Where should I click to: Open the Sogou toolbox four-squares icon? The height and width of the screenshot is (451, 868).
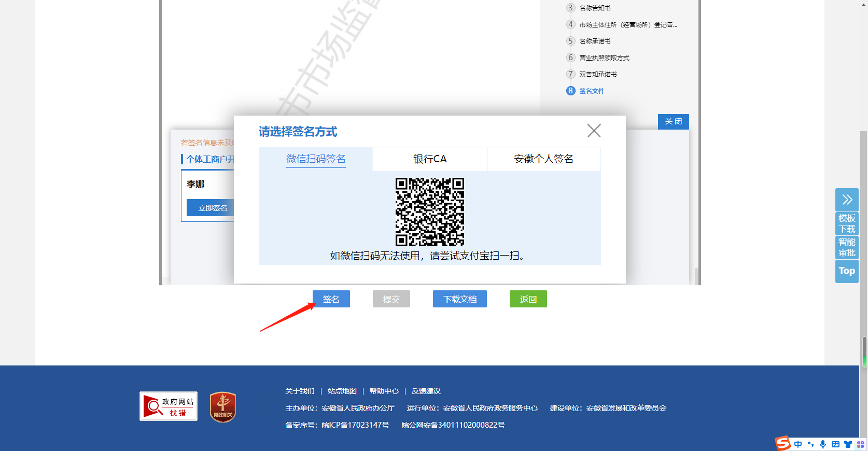[x=860, y=444]
